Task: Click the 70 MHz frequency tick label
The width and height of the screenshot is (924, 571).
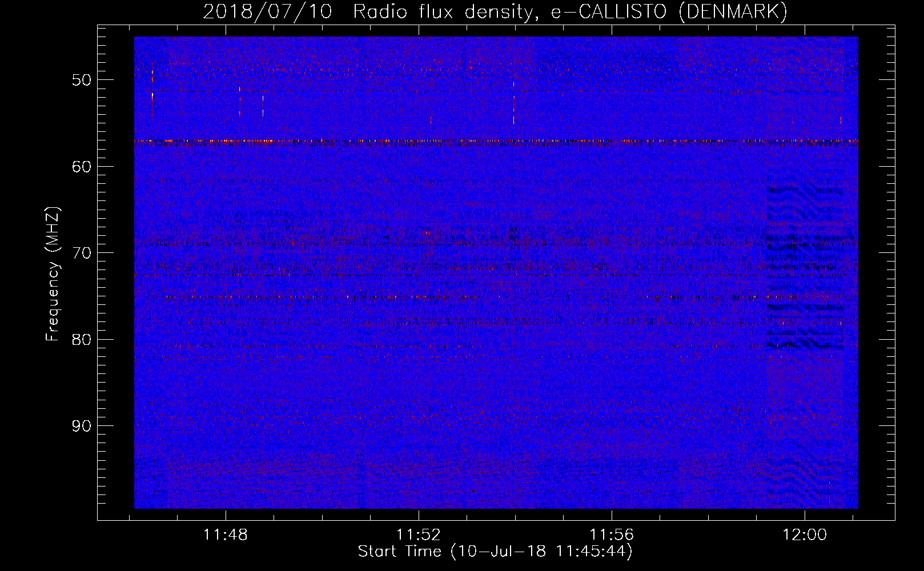Action: pos(81,253)
